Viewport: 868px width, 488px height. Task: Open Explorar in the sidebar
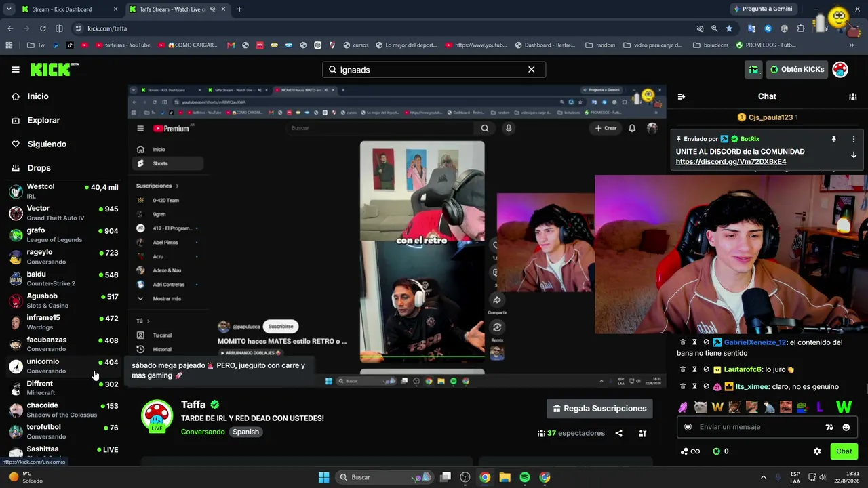43,120
